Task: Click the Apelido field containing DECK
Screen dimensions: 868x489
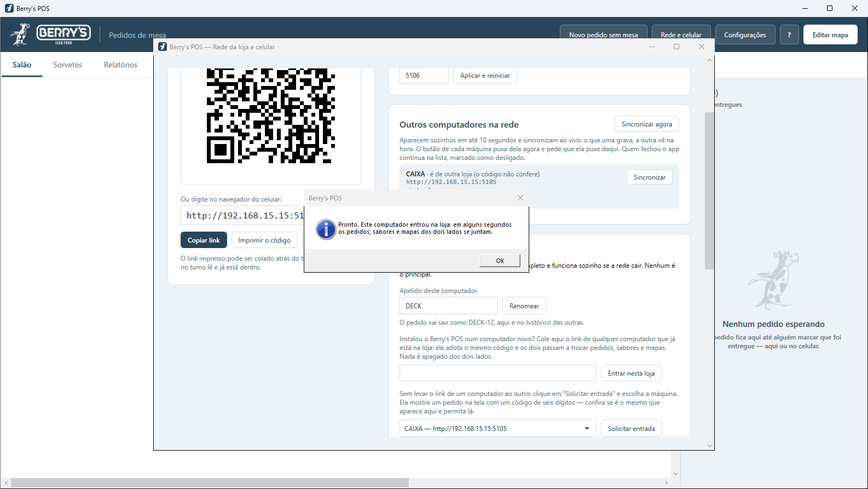Action: [448, 306]
